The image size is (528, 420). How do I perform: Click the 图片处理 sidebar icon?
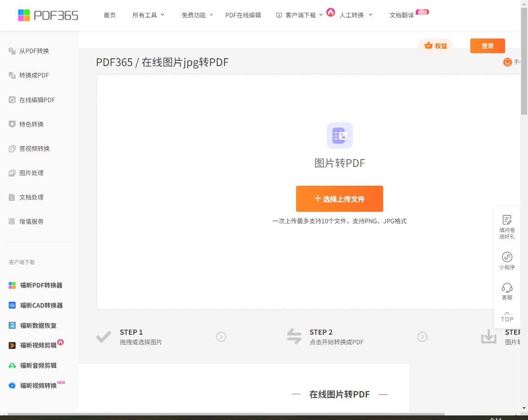click(12, 173)
